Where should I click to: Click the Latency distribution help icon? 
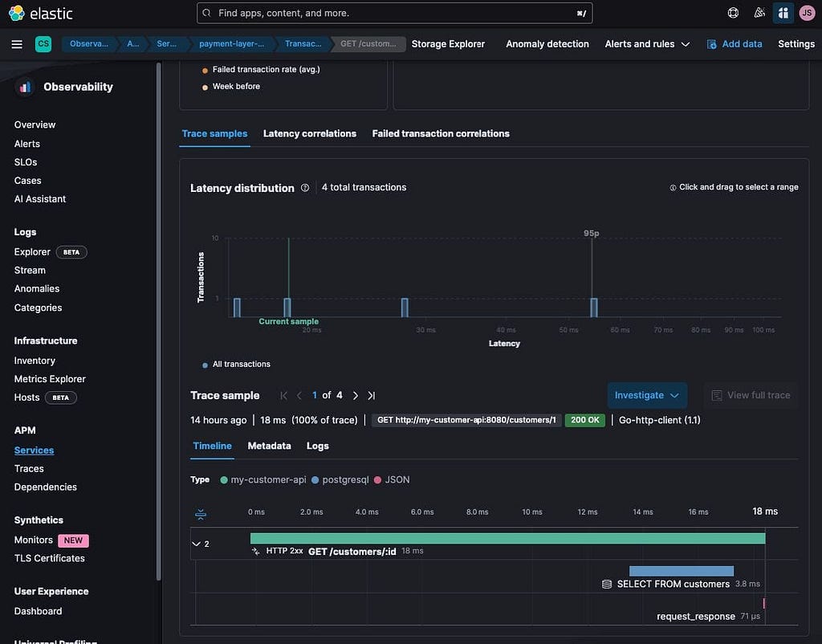[305, 188]
